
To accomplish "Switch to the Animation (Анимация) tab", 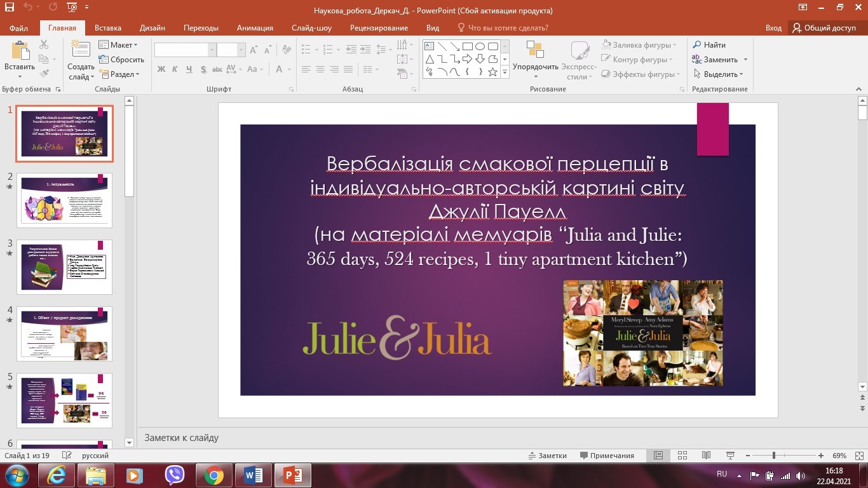I will pos(255,28).
